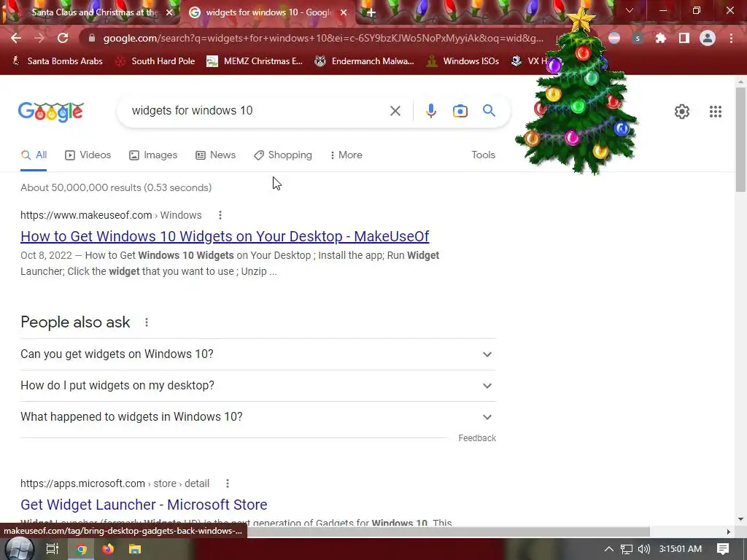Click the Feedback link

click(477, 438)
